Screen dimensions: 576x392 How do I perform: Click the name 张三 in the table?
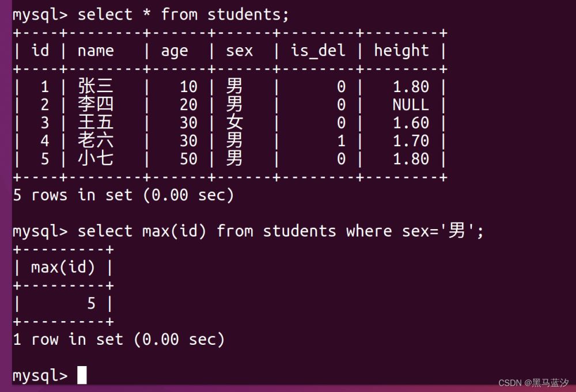coord(96,87)
